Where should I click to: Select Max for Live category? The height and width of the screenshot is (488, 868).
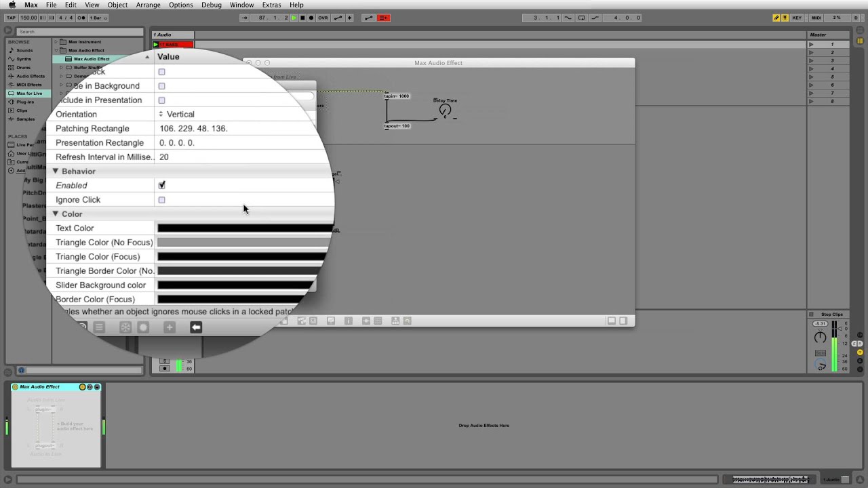[x=29, y=93]
